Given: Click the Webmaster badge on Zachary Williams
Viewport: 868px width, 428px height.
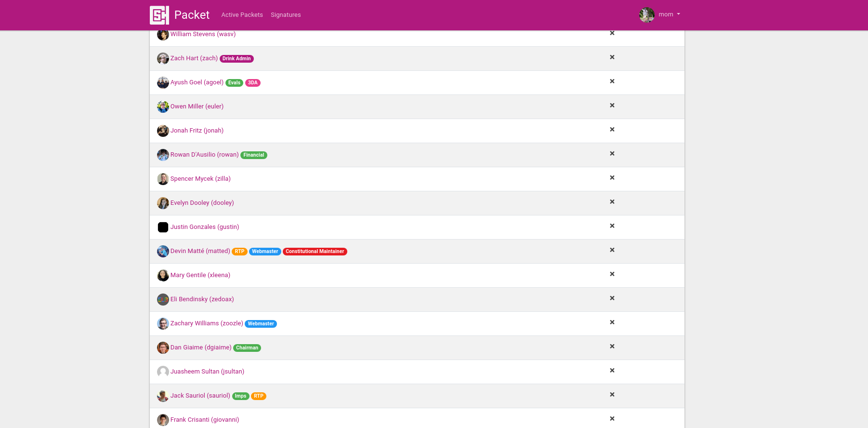Looking at the screenshot, I should (x=261, y=324).
